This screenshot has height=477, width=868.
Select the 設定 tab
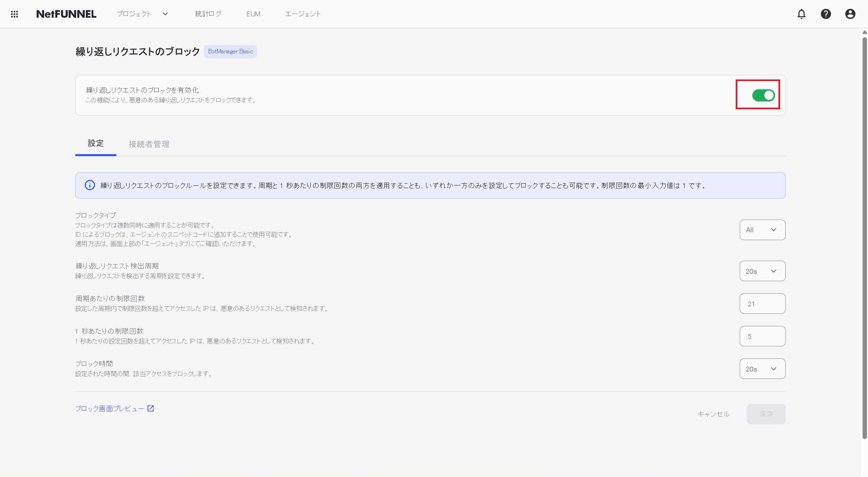tap(95, 144)
